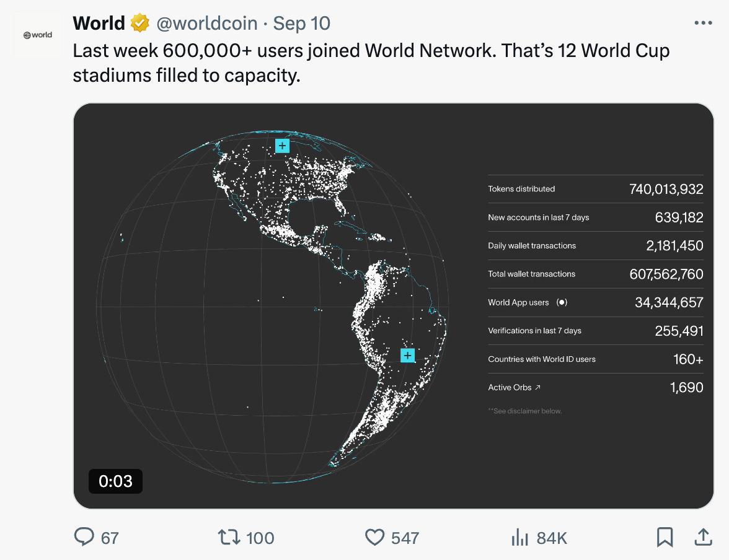Open the three-dot more options menu

click(x=704, y=22)
